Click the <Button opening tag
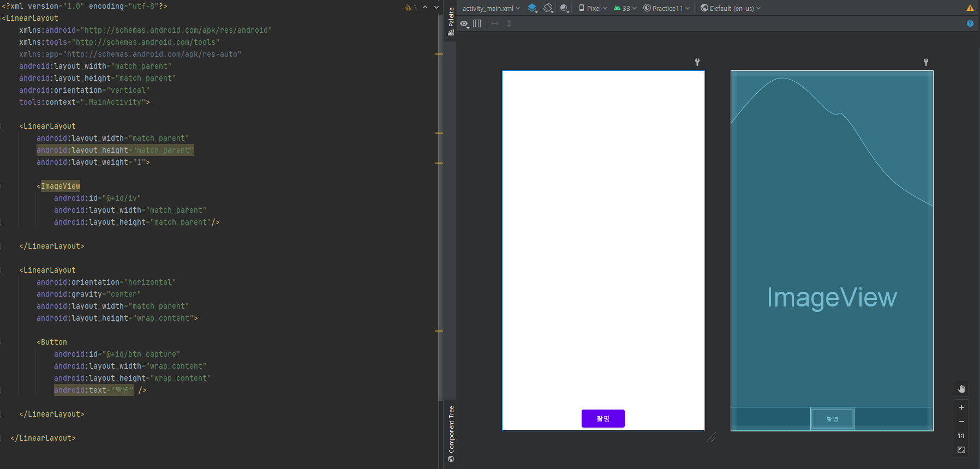The height and width of the screenshot is (469, 980). pos(52,342)
